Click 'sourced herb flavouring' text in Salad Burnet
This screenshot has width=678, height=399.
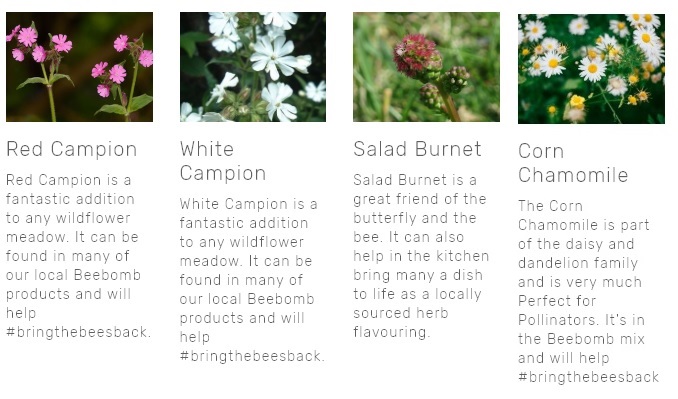(400, 322)
